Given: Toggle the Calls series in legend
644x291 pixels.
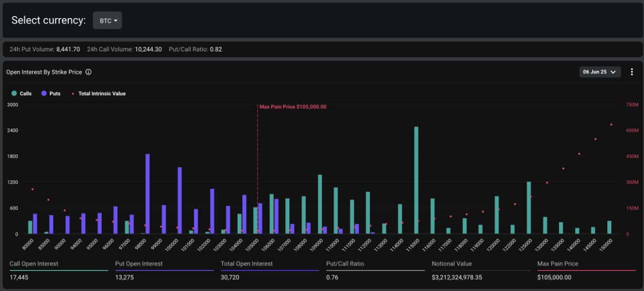Looking at the screenshot, I should pyautogui.click(x=22, y=94).
